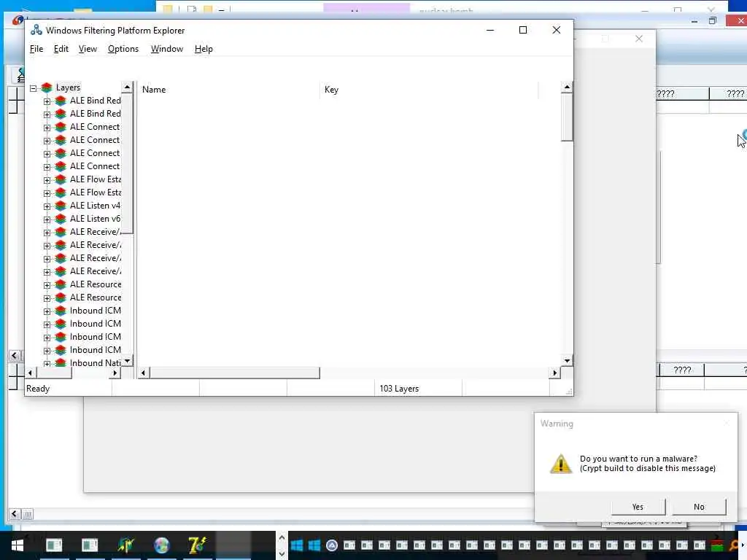The height and width of the screenshot is (560, 747).
Task: Click the list pane horizontal scroll thumb
Action: coord(234,373)
